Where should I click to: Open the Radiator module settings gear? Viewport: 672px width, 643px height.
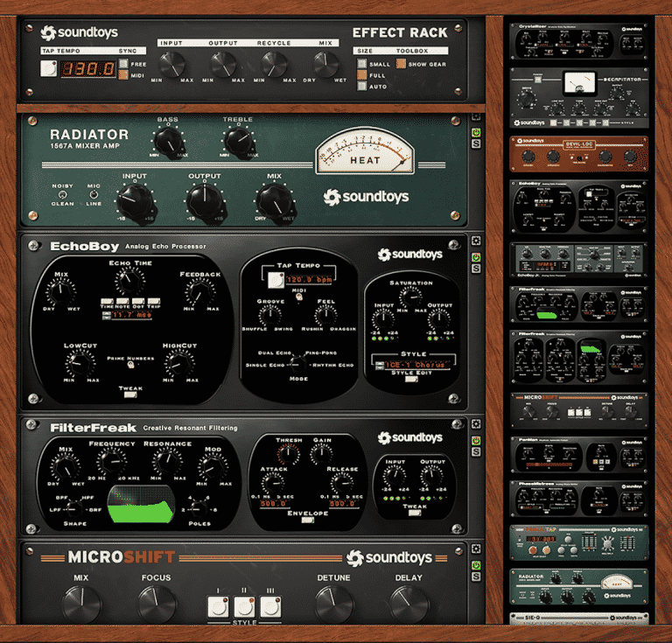click(476, 116)
